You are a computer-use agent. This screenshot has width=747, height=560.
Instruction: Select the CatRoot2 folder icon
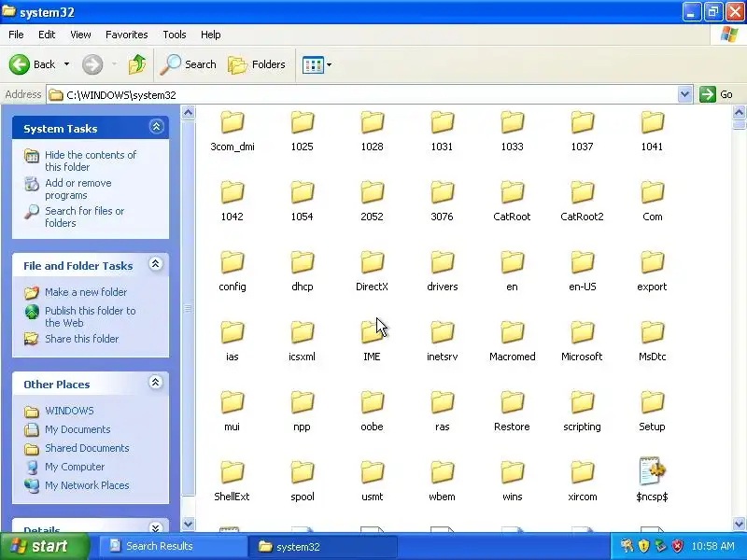point(582,193)
